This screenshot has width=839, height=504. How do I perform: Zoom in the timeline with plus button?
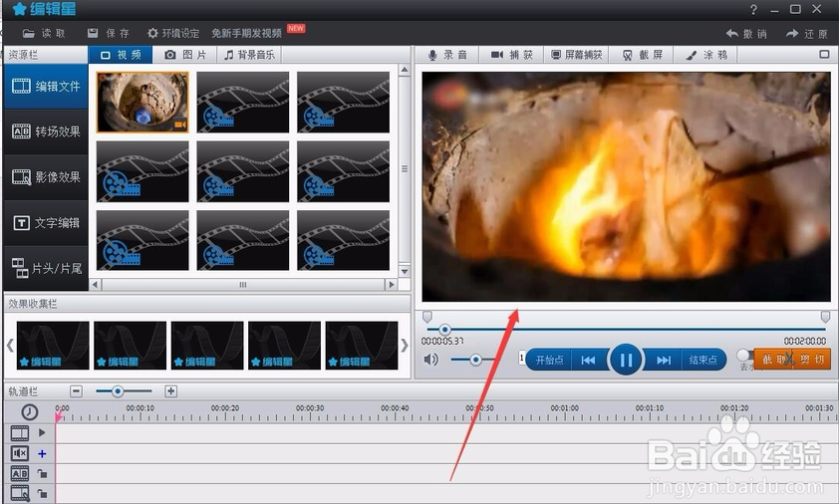click(170, 391)
